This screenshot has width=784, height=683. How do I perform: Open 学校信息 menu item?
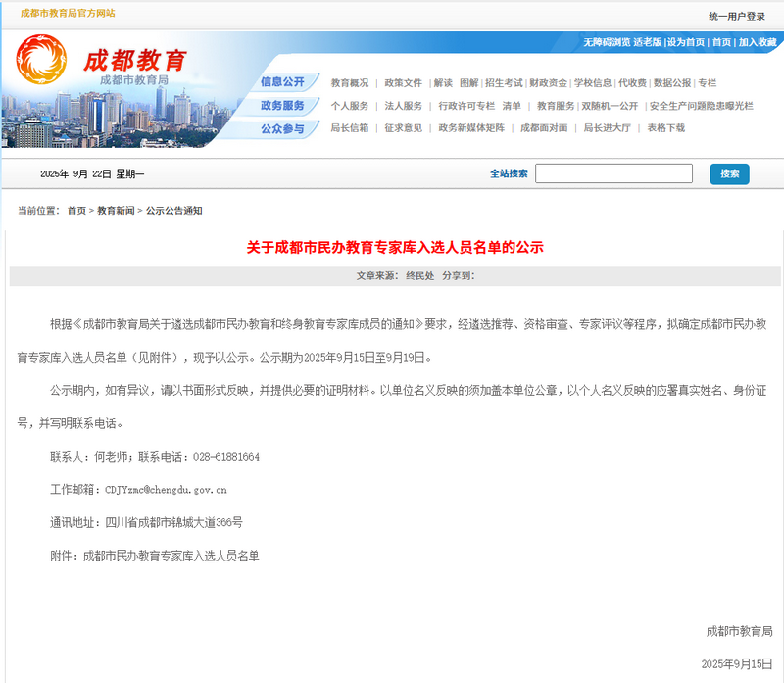pos(592,83)
